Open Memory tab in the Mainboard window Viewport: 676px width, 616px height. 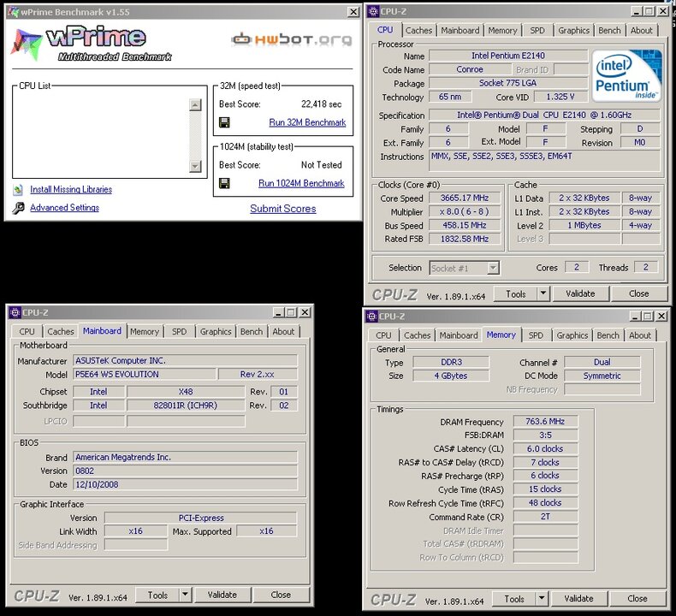[145, 331]
